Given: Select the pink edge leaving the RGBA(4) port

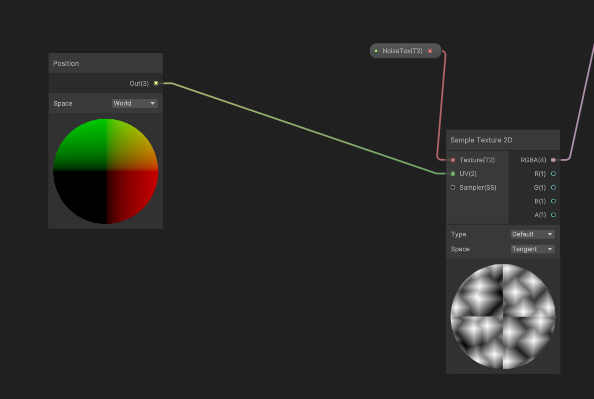Looking at the screenshot, I should [581, 102].
